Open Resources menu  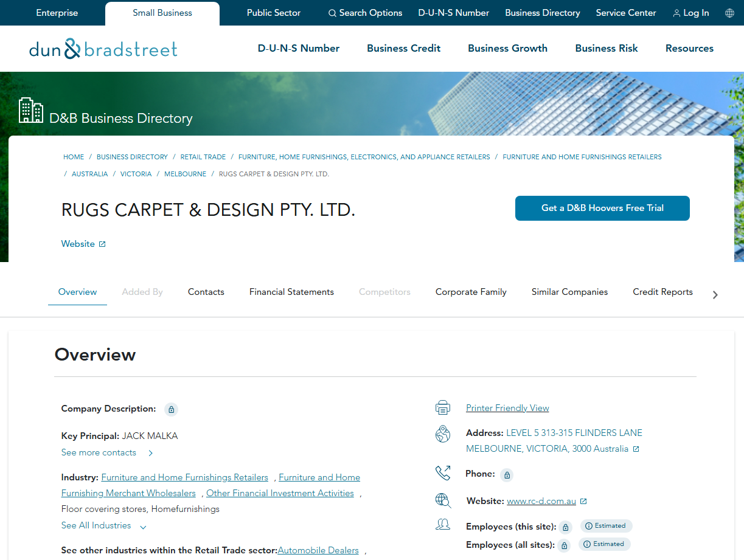[689, 48]
